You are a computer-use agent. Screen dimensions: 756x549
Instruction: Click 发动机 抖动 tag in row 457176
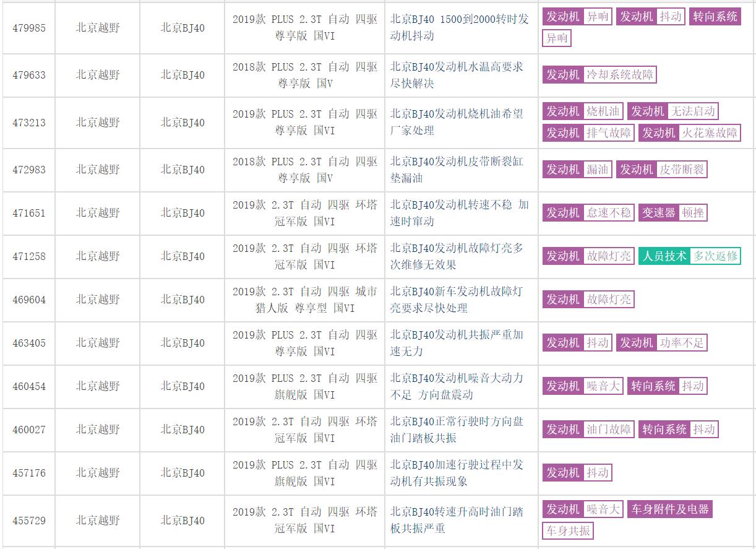point(577,473)
